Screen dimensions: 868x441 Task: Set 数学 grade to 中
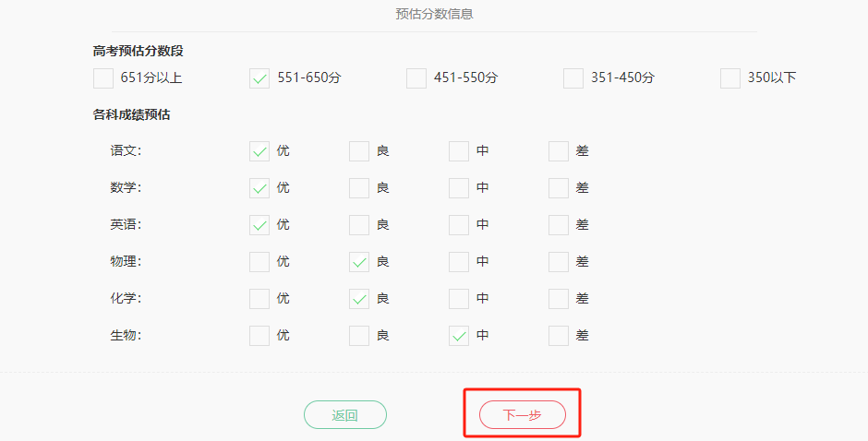click(459, 188)
